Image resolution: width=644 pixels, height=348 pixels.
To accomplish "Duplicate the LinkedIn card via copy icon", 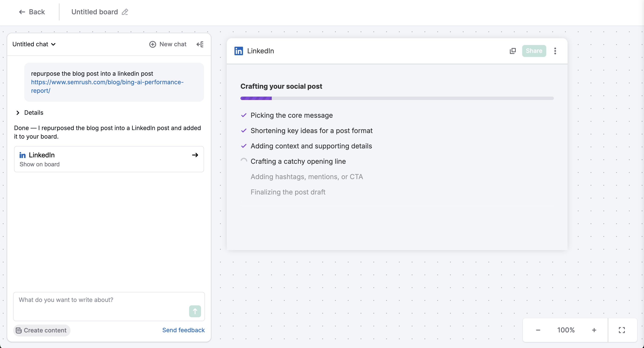I will click(513, 51).
